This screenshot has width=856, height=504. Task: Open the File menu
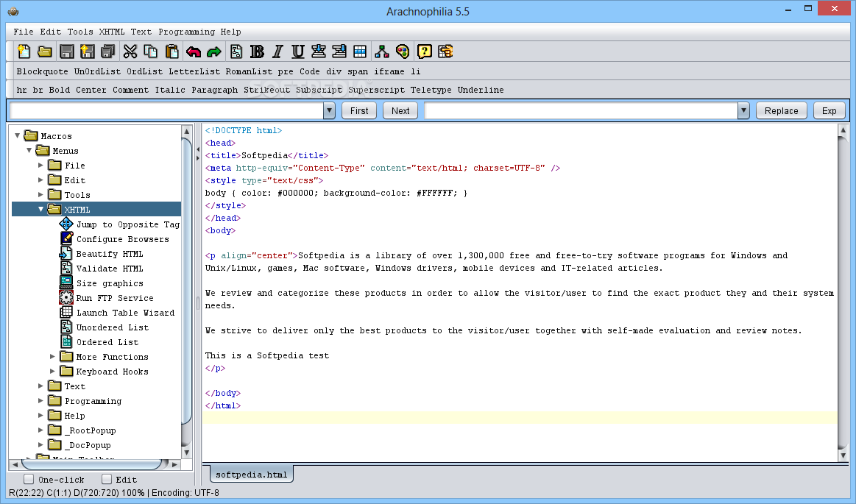(x=24, y=32)
